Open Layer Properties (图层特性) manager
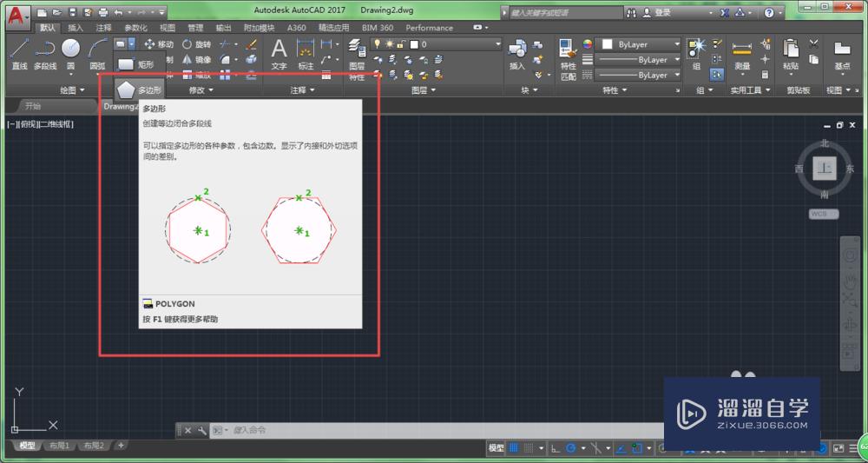This screenshot has width=868, height=463. [357, 61]
